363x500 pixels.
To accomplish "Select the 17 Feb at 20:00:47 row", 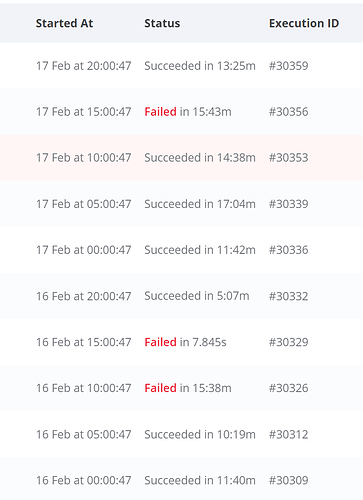I will point(181,66).
